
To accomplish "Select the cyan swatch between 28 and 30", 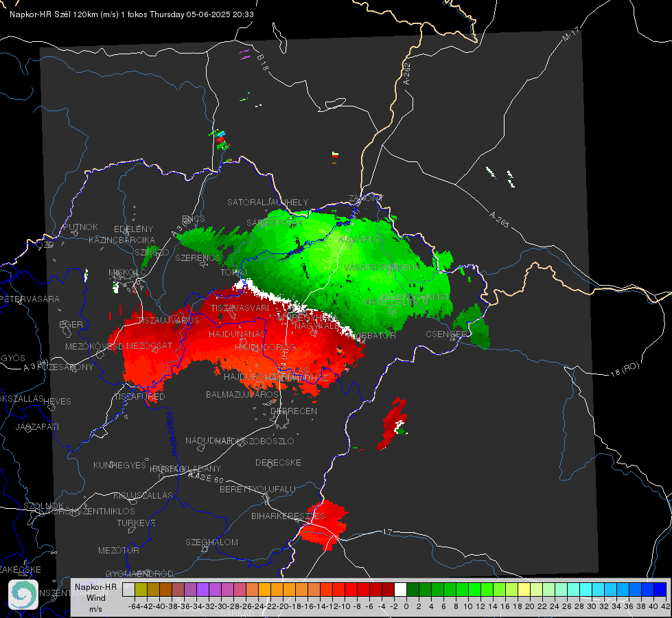I will (586, 589).
